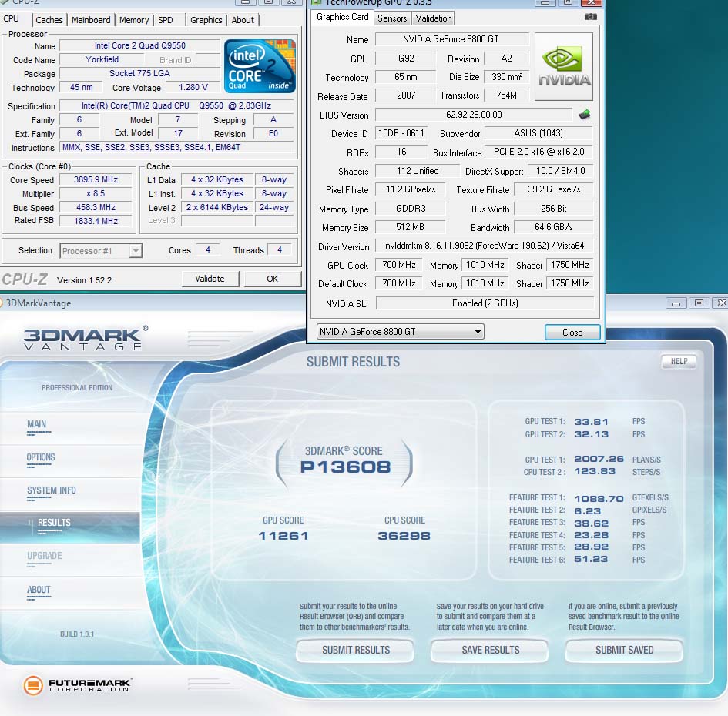This screenshot has height=716, width=728.
Task: Go to MAIN in the 3DMark sidebar
Action: (x=37, y=424)
